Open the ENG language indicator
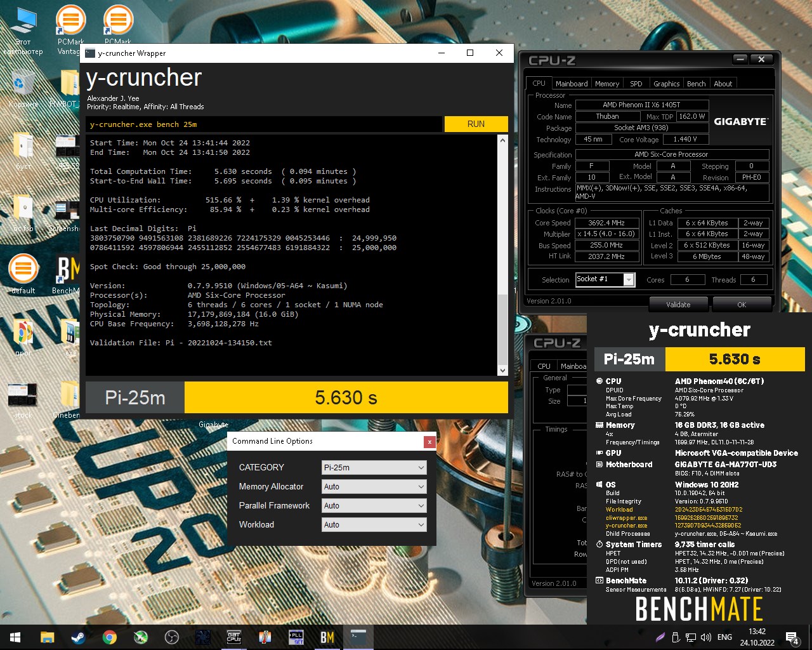The height and width of the screenshot is (650, 812). pos(724,637)
